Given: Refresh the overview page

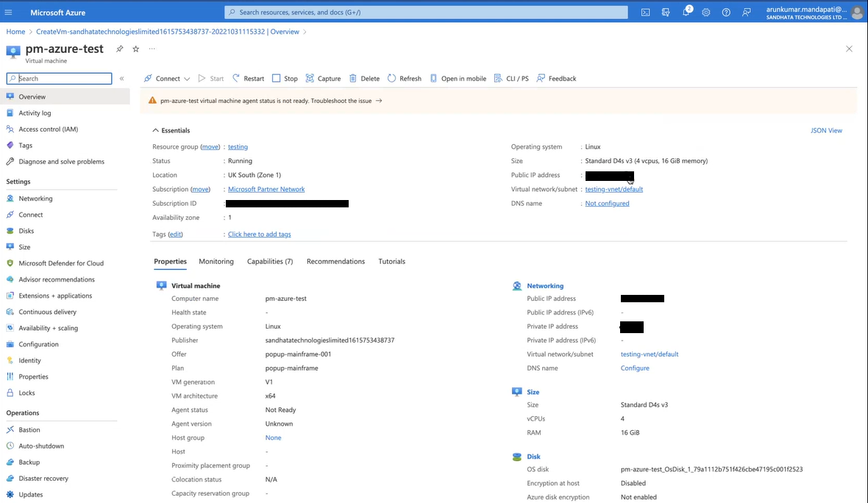Looking at the screenshot, I should [404, 79].
